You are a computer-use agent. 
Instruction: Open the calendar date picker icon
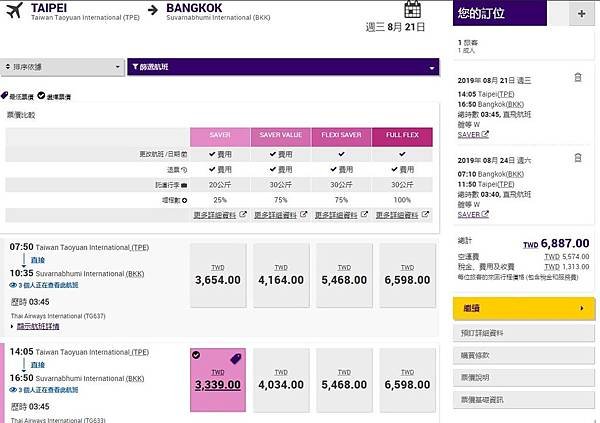(x=412, y=10)
